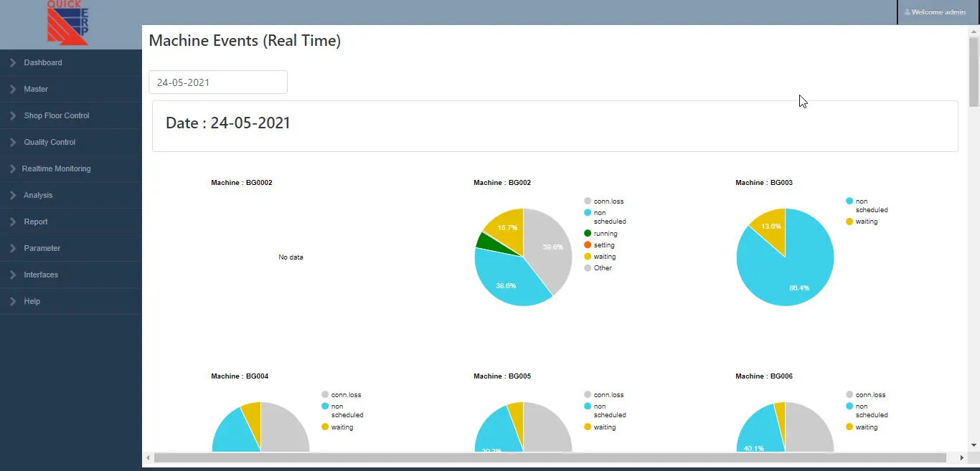The image size is (980, 471).
Task: Toggle non scheduled legend dot for BG003
Action: (849, 201)
